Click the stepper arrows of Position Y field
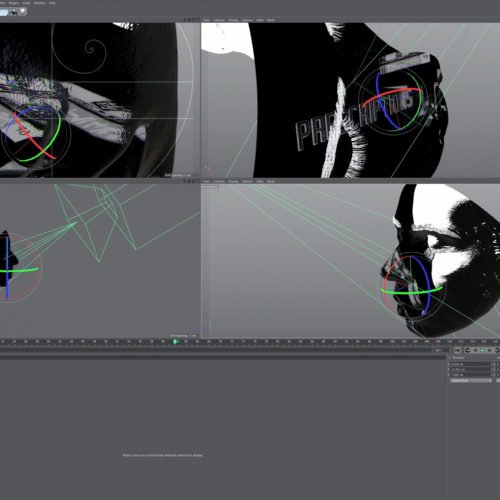This screenshot has width=500, height=500. (x=492, y=370)
